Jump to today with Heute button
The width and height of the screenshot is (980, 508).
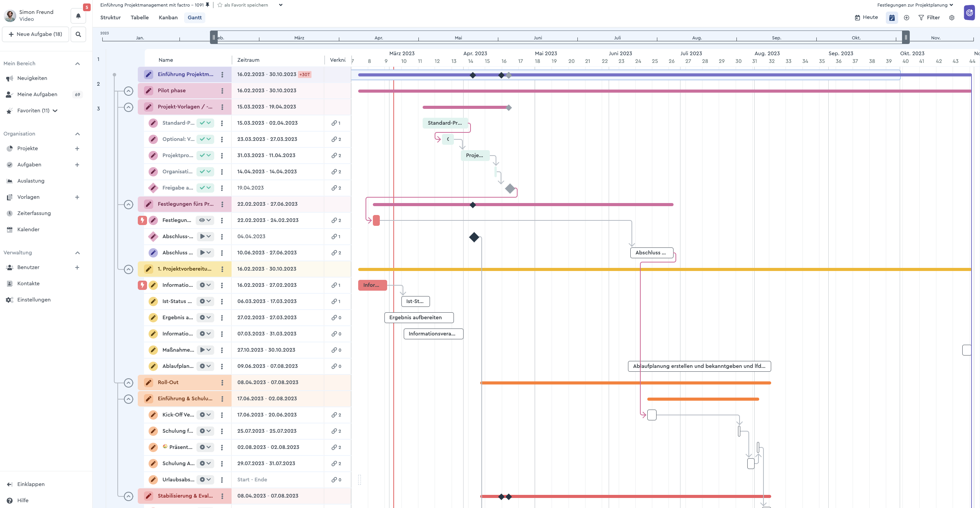coord(866,17)
